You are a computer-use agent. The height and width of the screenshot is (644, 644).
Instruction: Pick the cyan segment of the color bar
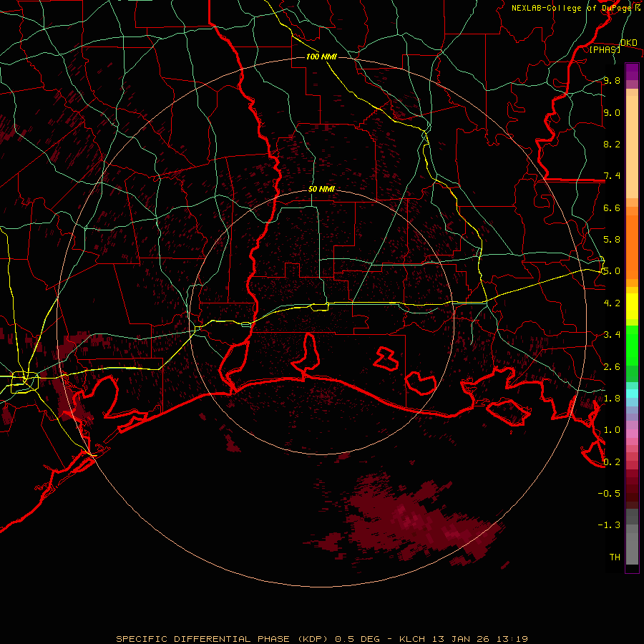(x=632, y=394)
